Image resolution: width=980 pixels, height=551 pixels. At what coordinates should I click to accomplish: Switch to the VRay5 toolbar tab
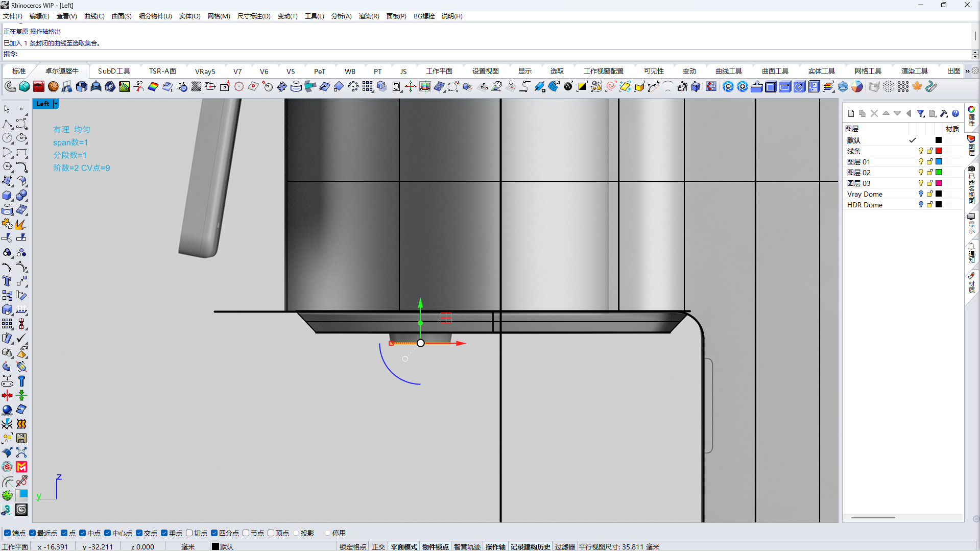tap(205, 71)
